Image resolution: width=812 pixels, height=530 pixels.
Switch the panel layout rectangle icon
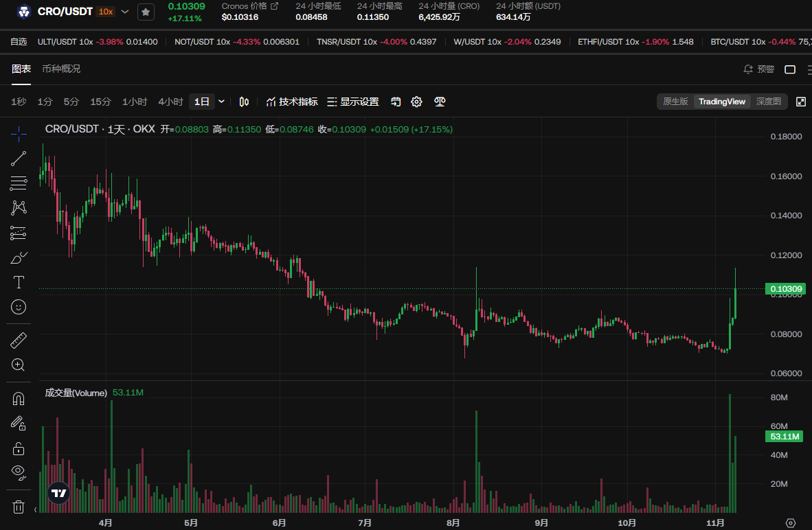[790, 69]
